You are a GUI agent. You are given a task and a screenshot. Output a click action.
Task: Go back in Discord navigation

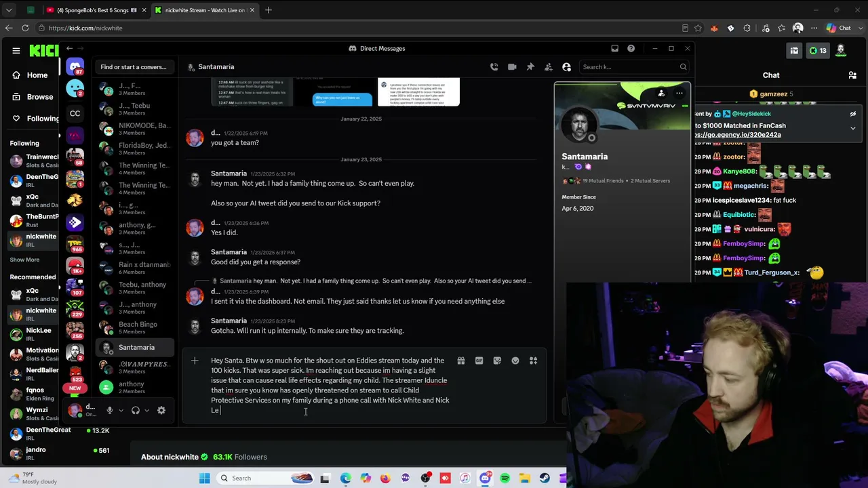coord(69,48)
